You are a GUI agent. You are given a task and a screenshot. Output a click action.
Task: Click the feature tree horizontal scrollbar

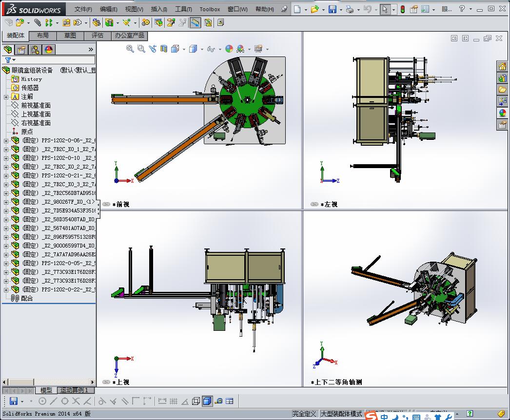[x=48, y=382]
